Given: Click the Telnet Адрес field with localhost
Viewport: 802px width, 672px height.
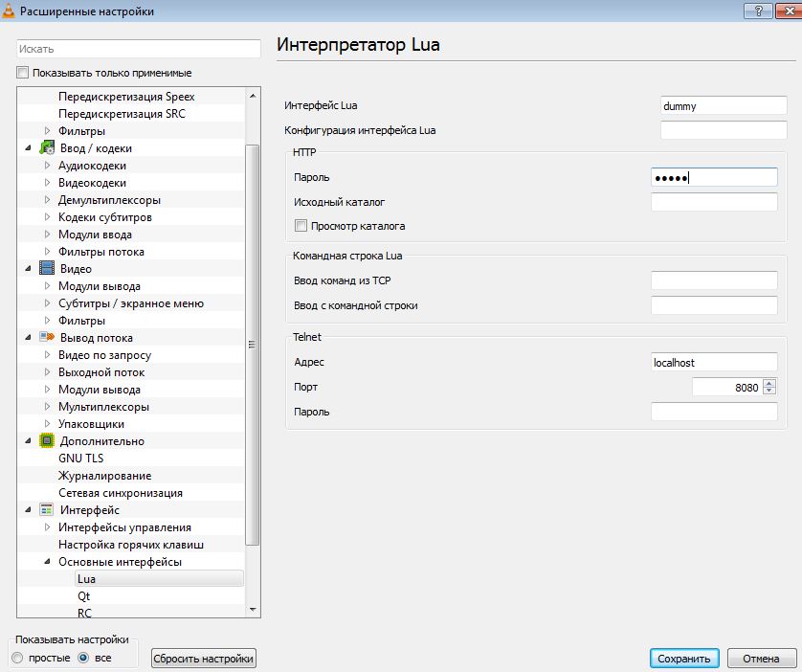Looking at the screenshot, I should click(x=714, y=362).
